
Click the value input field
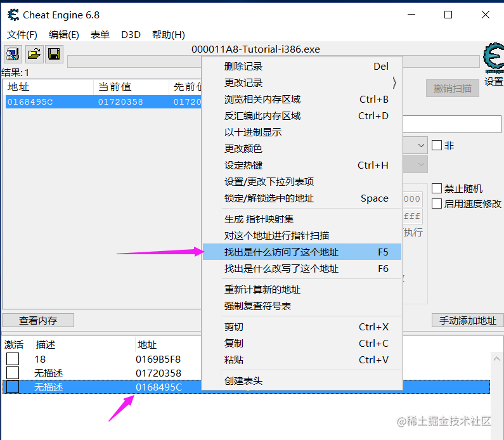click(x=452, y=124)
